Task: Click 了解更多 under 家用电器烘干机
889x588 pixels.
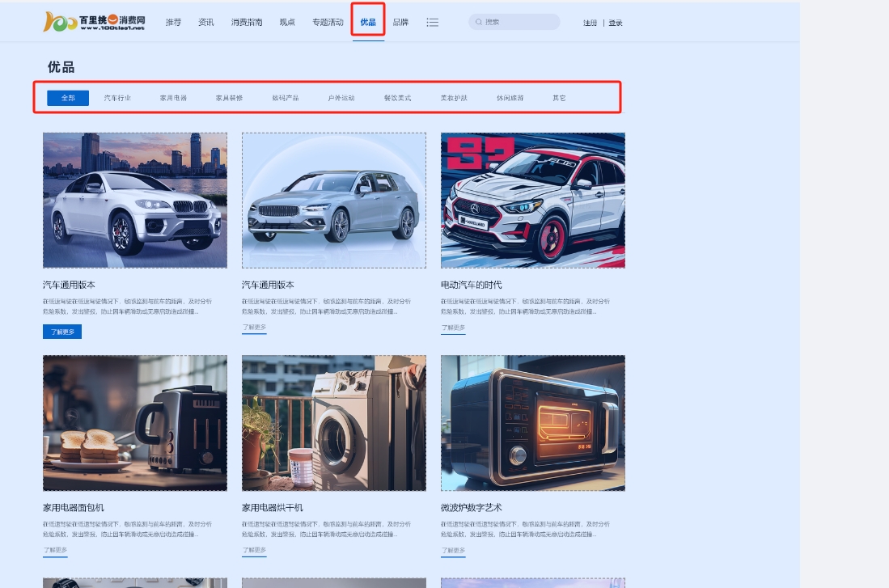Action: [x=254, y=551]
